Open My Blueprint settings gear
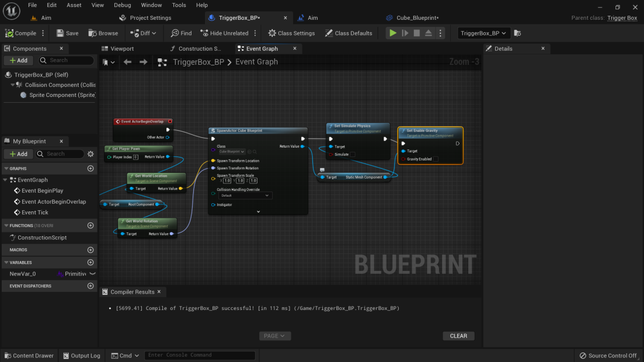 click(90, 154)
